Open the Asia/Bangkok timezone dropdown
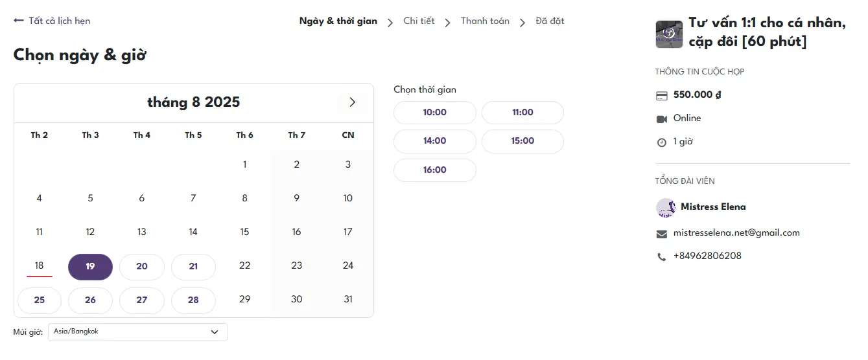The image size is (868, 360). pyautogui.click(x=137, y=332)
